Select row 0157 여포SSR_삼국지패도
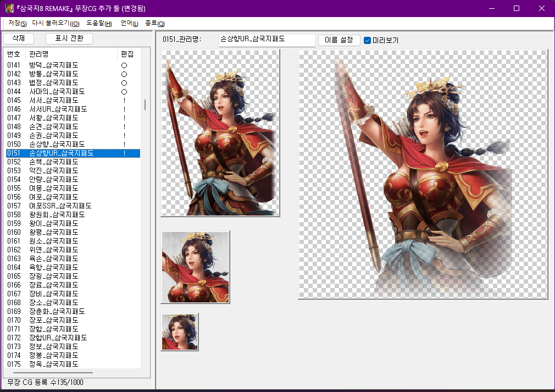The image size is (555, 392). 73,206
